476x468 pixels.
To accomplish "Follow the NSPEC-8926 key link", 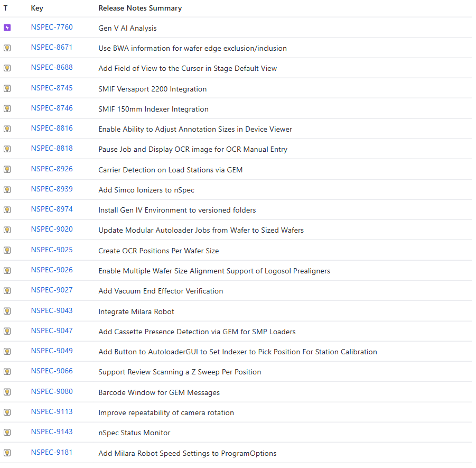I will [52, 169].
